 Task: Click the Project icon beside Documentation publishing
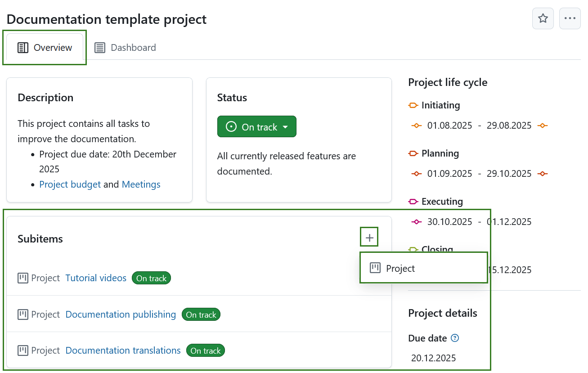pos(22,314)
